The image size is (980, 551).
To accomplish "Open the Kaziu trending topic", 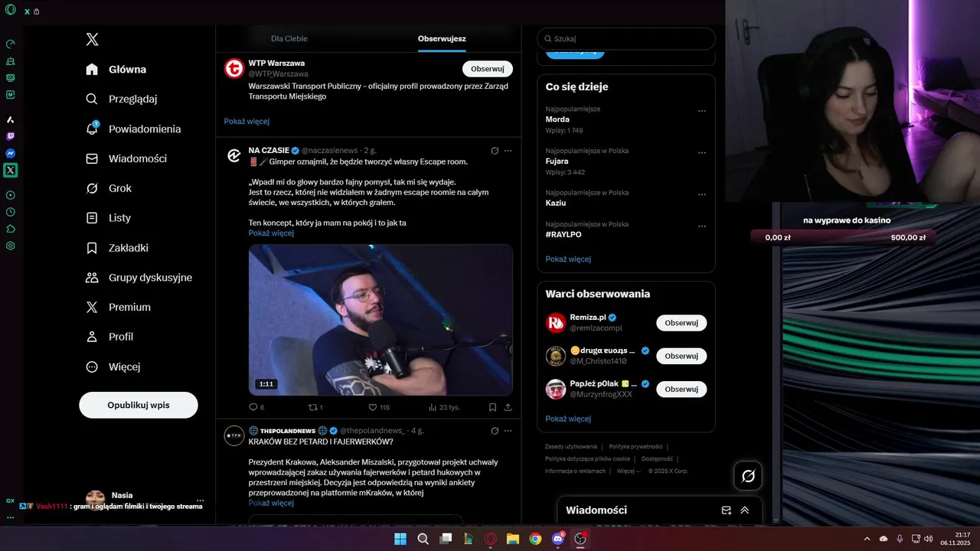I will tap(556, 203).
